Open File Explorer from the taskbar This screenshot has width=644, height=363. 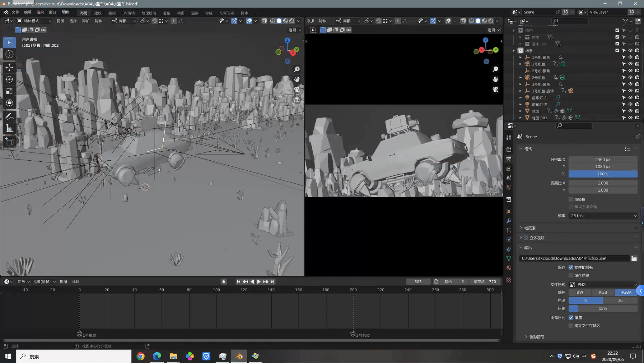coord(173,356)
